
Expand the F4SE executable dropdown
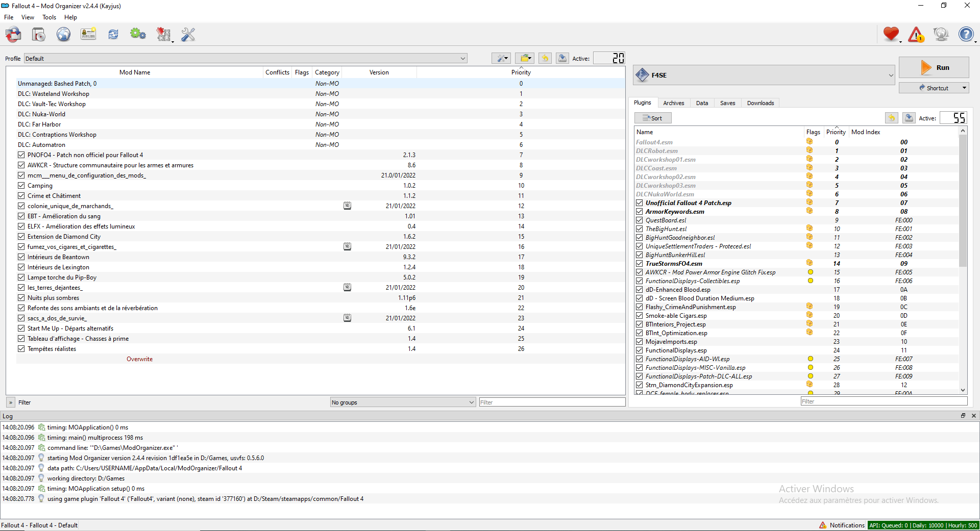coord(764,75)
